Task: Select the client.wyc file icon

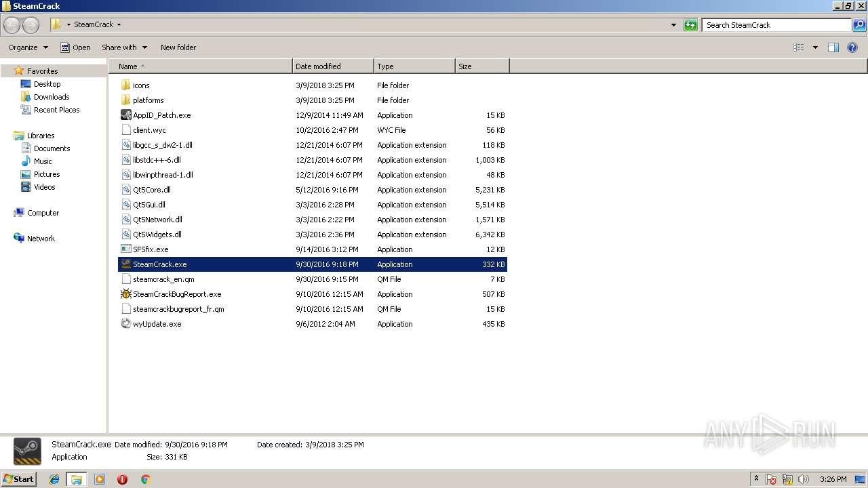Action: click(125, 130)
